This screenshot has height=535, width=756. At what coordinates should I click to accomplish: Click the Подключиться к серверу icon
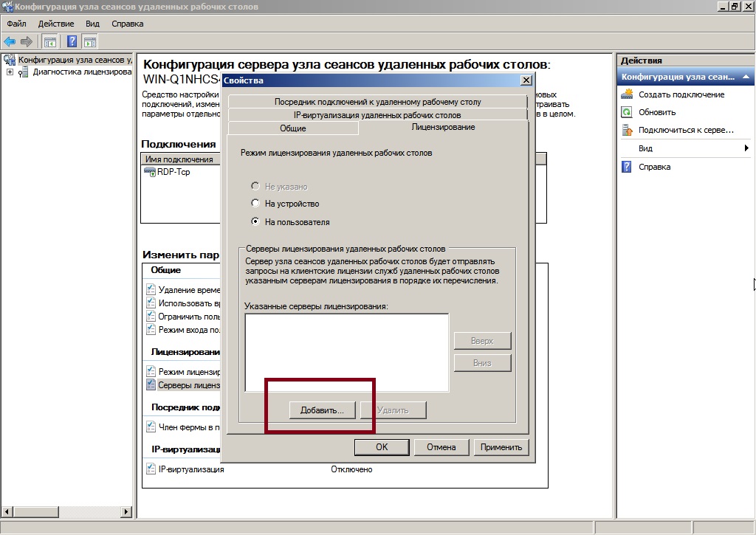[628, 130]
